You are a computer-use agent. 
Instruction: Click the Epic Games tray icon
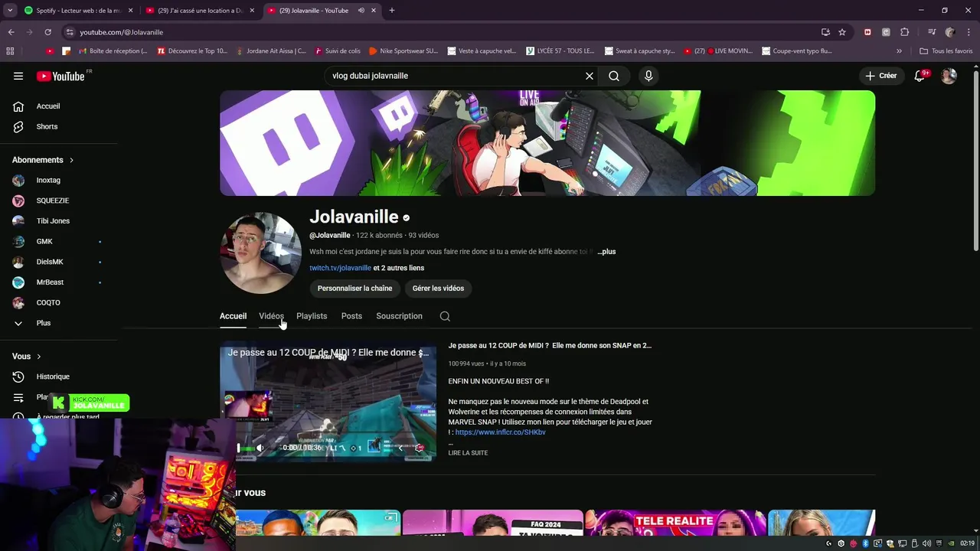coord(939,543)
